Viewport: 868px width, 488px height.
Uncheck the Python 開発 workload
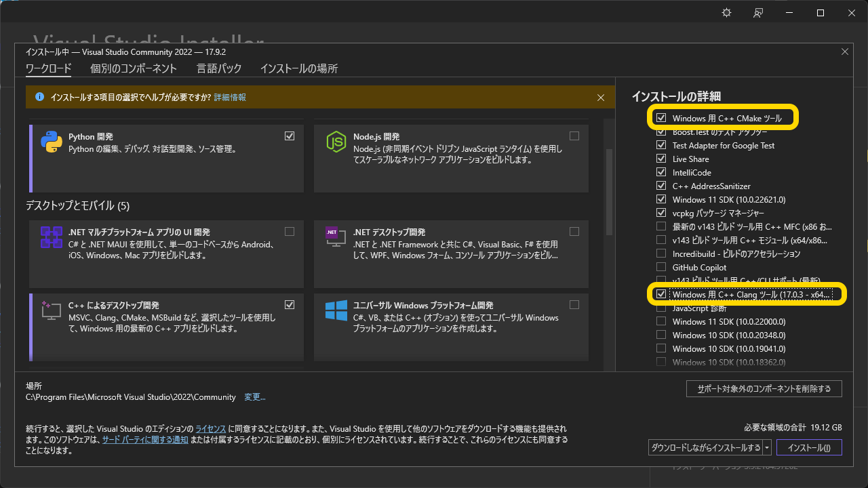pos(290,136)
